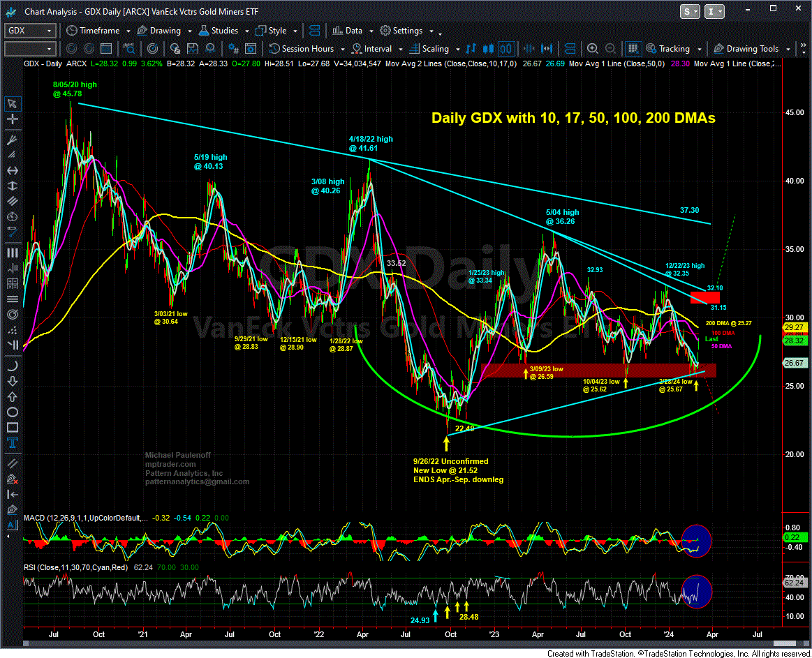This screenshot has width=812, height=658.
Task: Open the Data menu
Action: point(348,31)
